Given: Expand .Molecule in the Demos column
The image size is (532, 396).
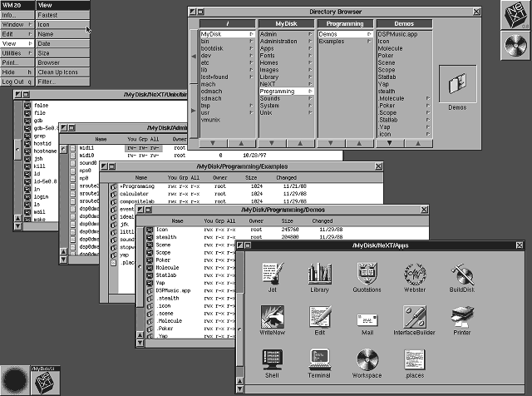Looking at the screenshot, I should (x=428, y=98).
